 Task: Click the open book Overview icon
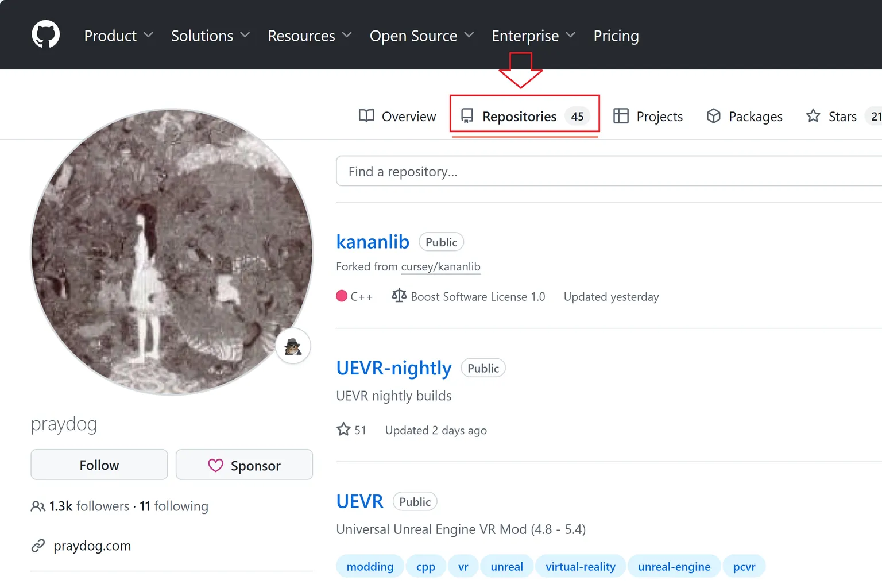(366, 116)
